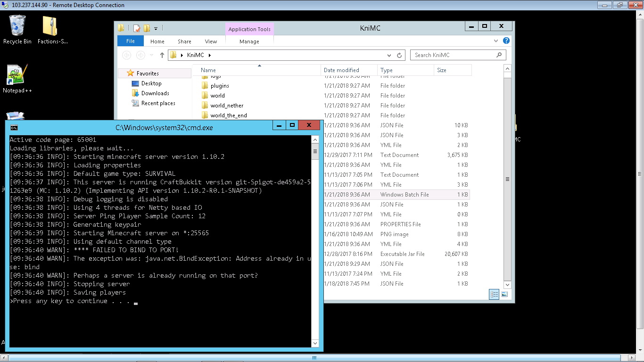Click the Properties icon in quick access toolbar

pyautogui.click(x=137, y=28)
